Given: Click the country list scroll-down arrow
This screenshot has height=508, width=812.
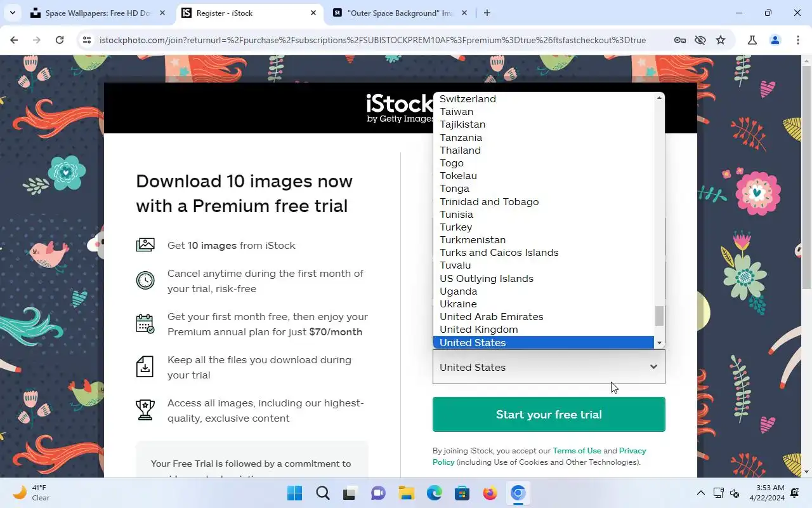Looking at the screenshot, I should click(x=660, y=343).
